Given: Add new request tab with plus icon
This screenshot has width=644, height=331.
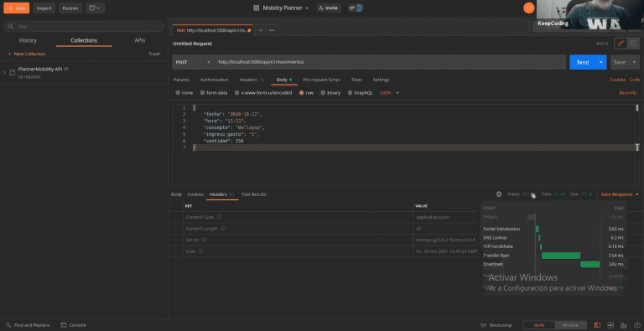Looking at the screenshot, I should pyautogui.click(x=261, y=30).
